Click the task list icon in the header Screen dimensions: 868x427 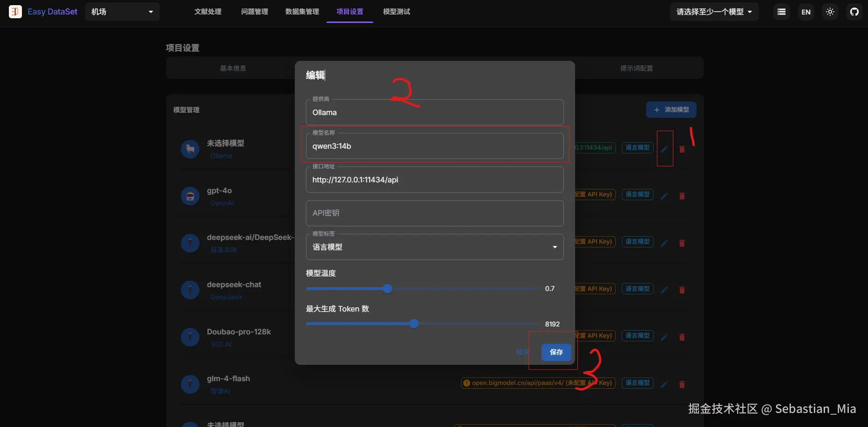coord(782,12)
